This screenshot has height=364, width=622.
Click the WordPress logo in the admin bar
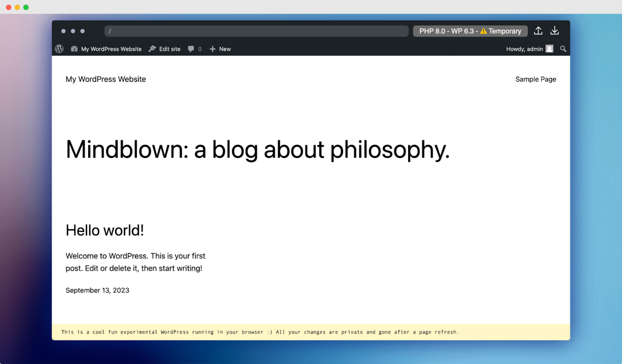[x=59, y=49]
